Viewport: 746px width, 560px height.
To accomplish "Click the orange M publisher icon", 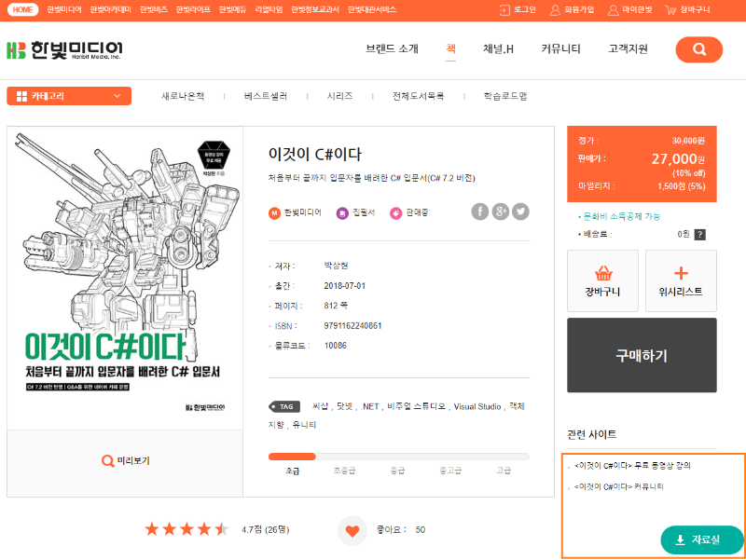I will [274, 213].
